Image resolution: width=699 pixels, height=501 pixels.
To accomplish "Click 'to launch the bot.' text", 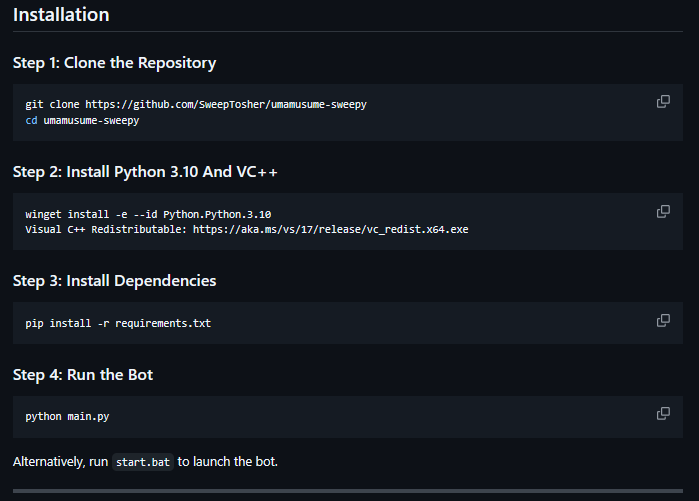I will 227,462.
